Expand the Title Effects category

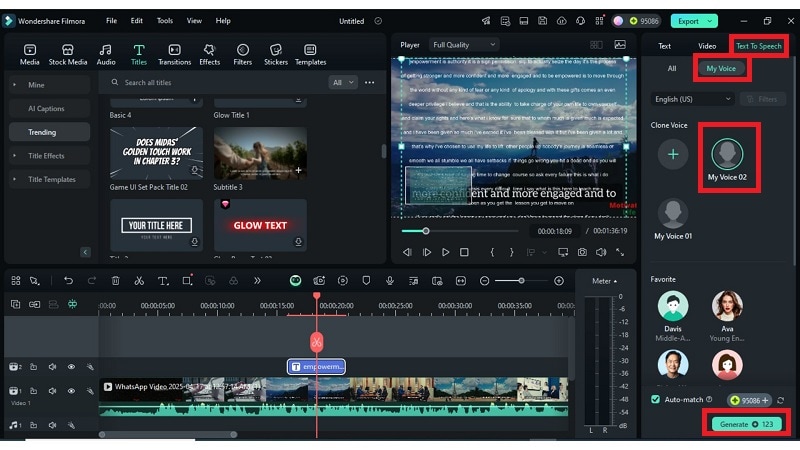click(49, 156)
